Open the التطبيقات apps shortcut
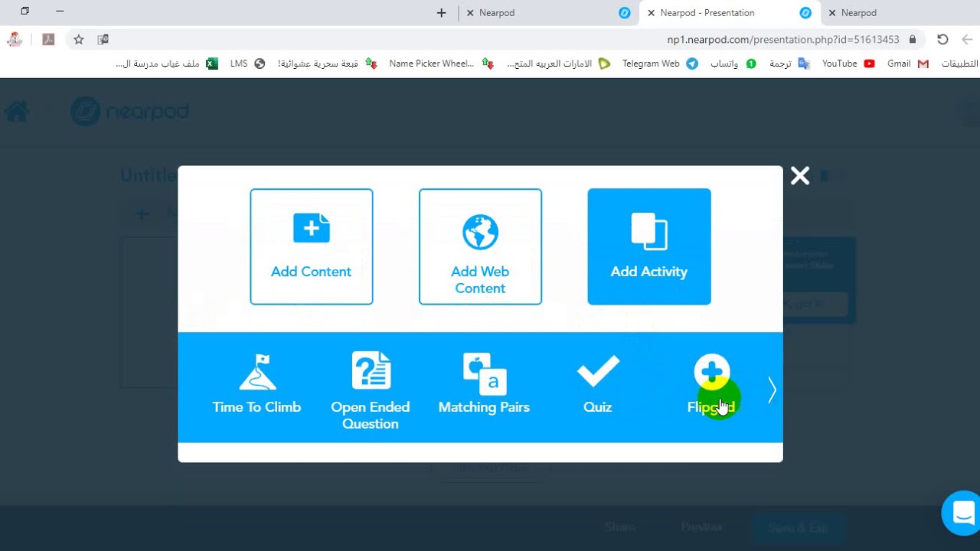 (x=959, y=64)
